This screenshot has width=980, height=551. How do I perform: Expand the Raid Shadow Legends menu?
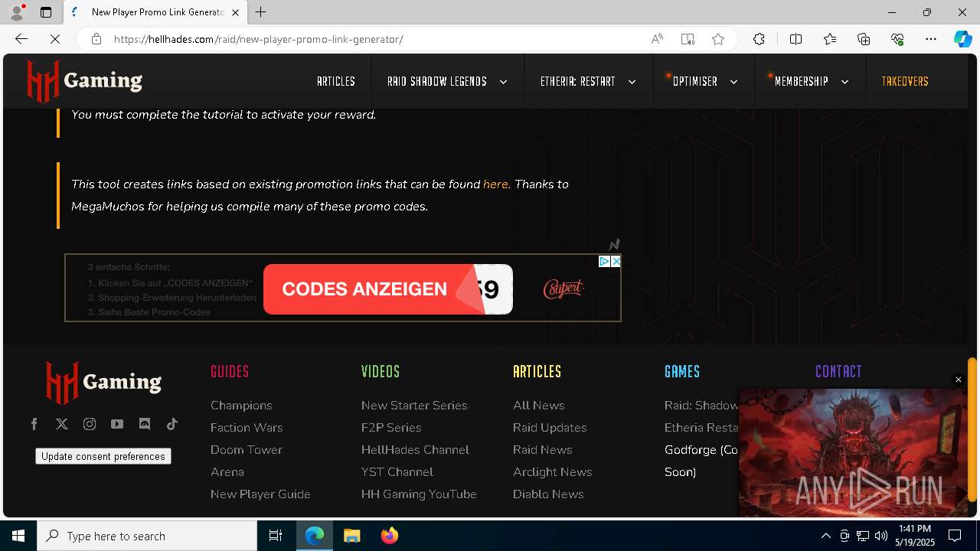pyautogui.click(x=503, y=82)
